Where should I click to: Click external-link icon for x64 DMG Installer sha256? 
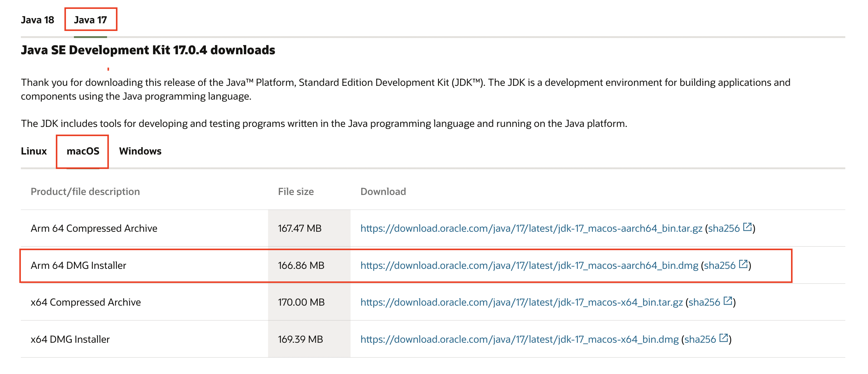pos(724,338)
